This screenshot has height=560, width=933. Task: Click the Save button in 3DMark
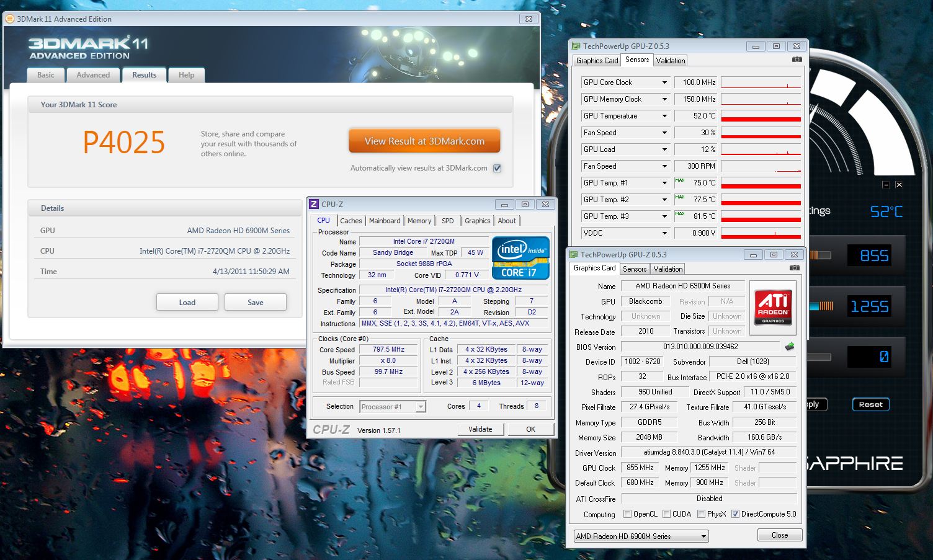point(256,303)
